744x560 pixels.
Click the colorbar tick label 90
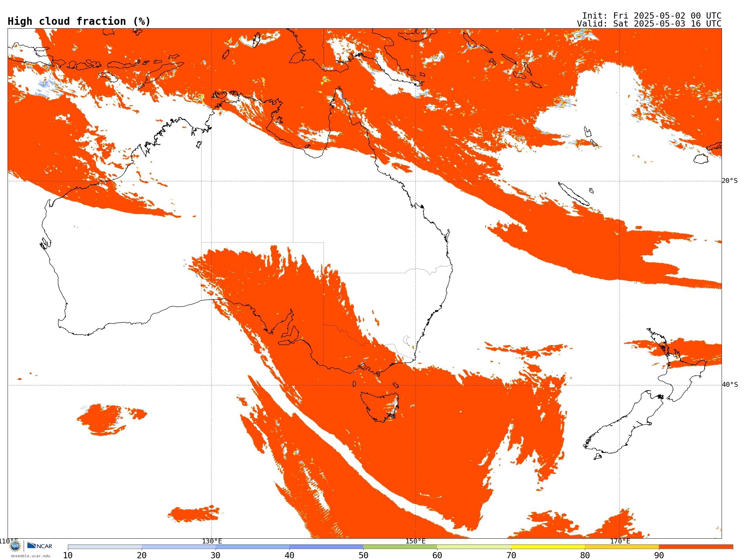click(659, 556)
